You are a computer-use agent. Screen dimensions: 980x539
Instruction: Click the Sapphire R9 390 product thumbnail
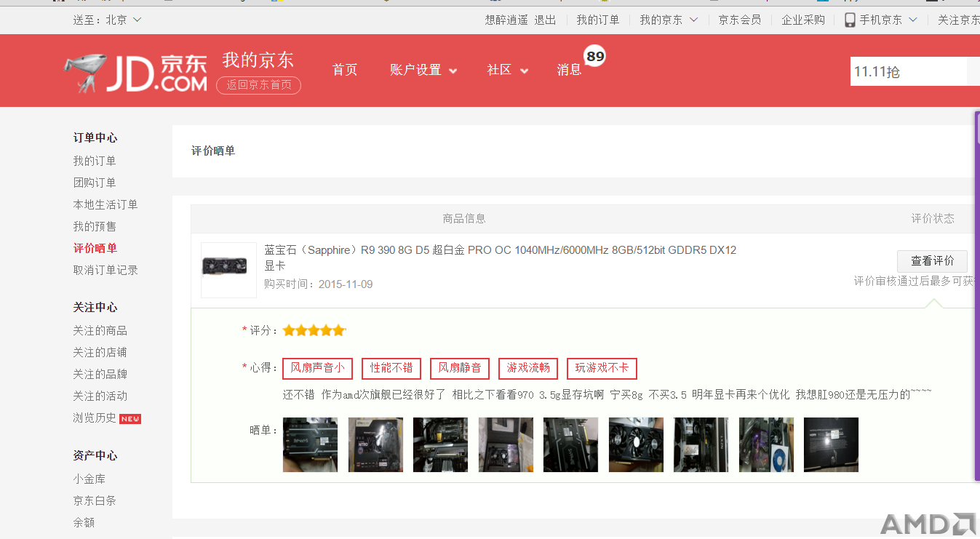(x=228, y=270)
